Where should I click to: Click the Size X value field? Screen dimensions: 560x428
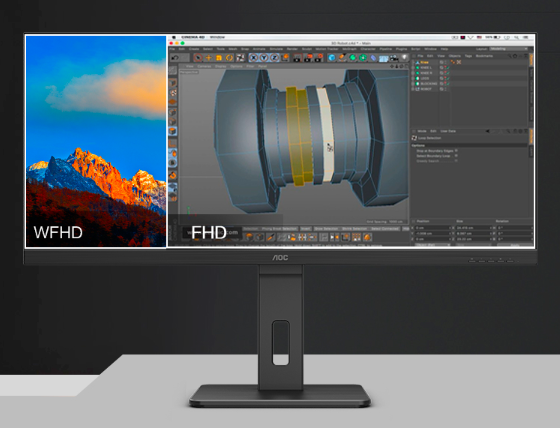pyautogui.click(x=474, y=228)
